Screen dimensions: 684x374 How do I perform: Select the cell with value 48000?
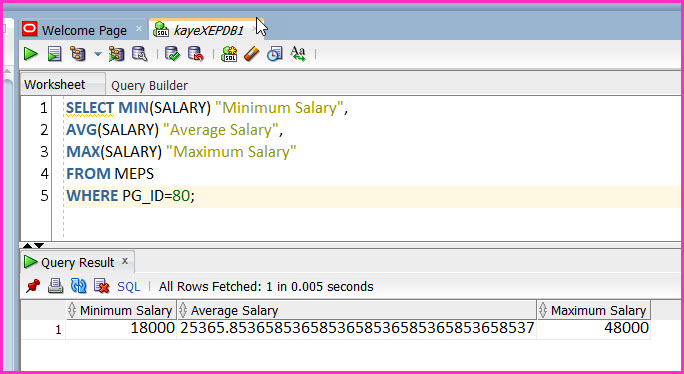[x=594, y=328]
